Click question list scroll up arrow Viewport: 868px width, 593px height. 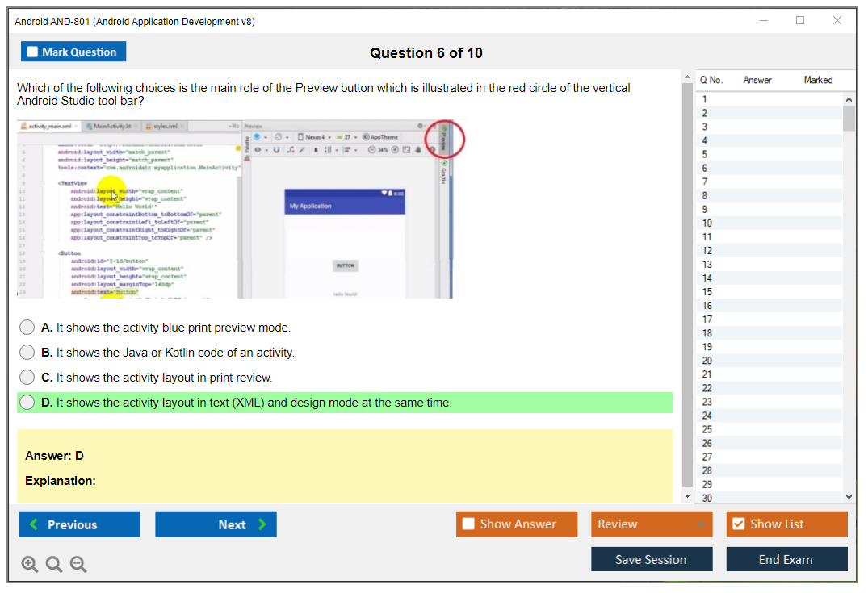pos(848,98)
